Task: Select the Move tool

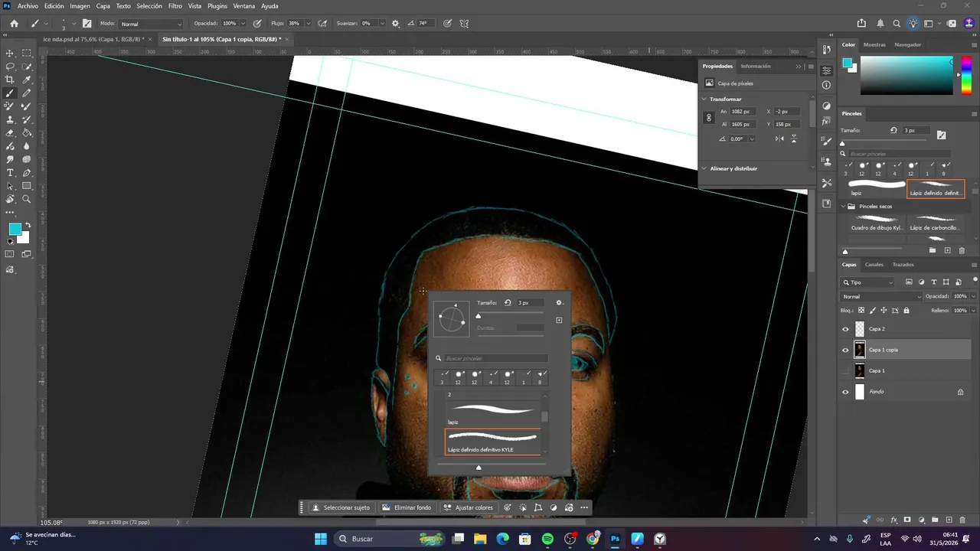Action: [x=10, y=53]
